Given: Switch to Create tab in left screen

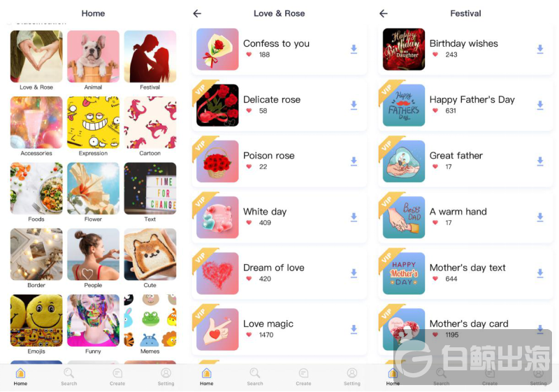Looking at the screenshot, I should (x=117, y=377).
